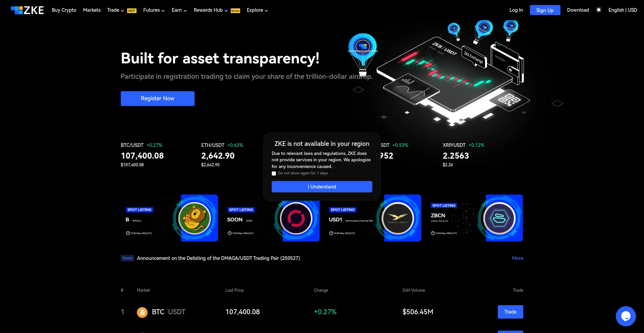Click the ETH/USDT +0.63% change label
644x333 pixels.
pyautogui.click(x=235, y=145)
